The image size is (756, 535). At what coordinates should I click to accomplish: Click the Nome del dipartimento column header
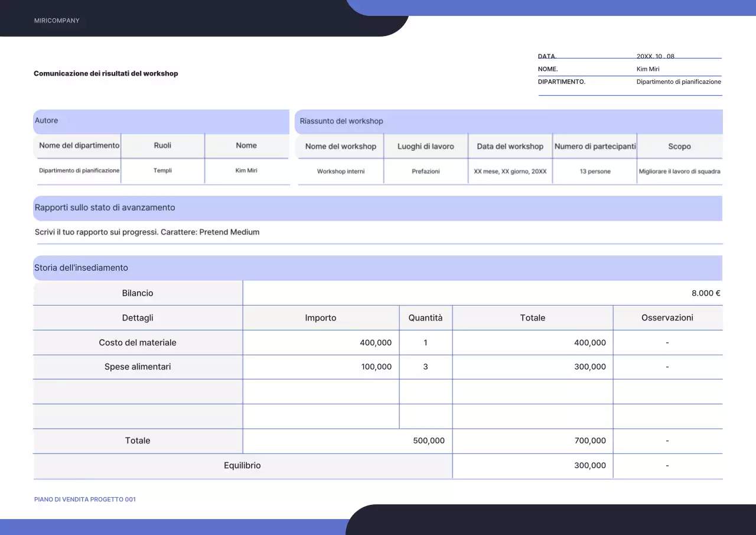coord(77,145)
